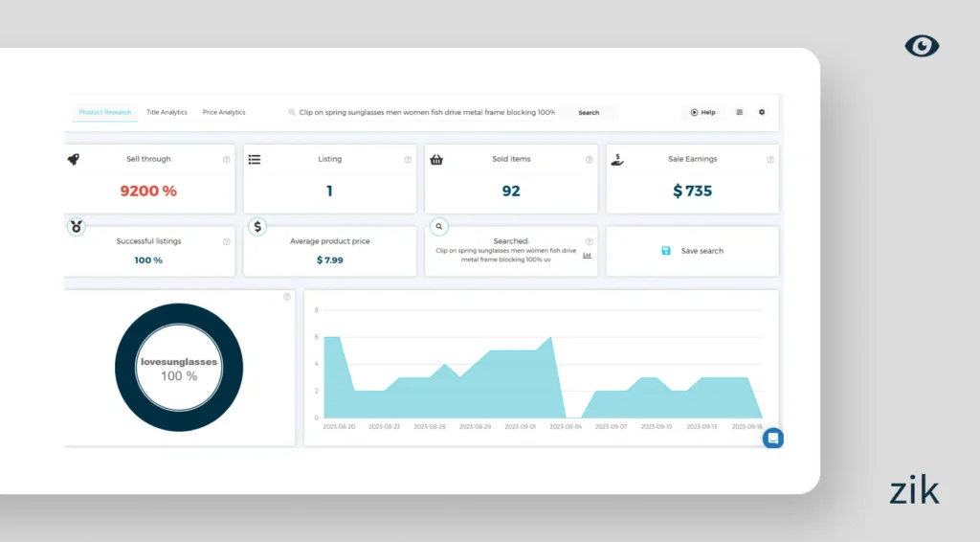Select the Product Research tab
Screen dimensions: 980x542
(x=104, y=112)
